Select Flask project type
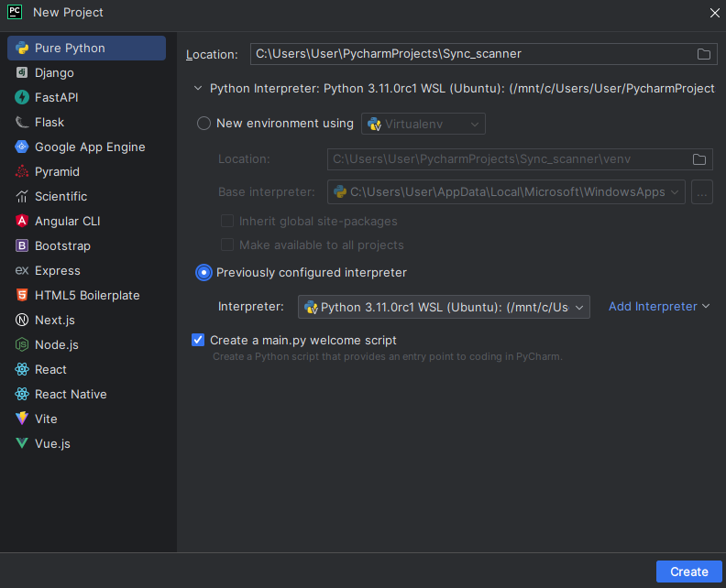This screenshot has width=726, height=588. pos(86,122)
